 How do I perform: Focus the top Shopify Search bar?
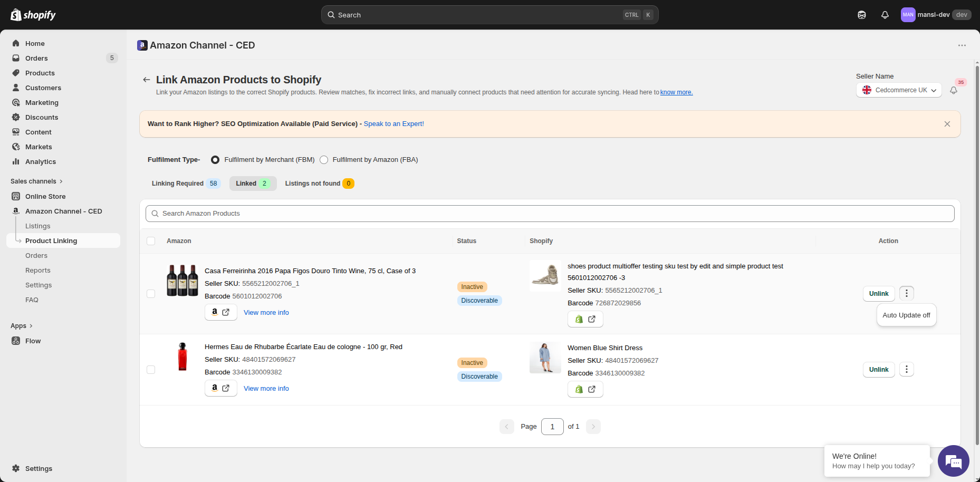click(489, 15)
